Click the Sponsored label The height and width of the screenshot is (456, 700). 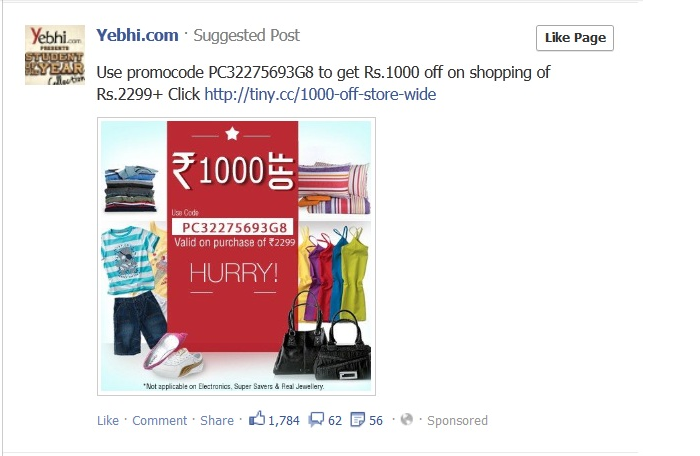coord(457,420)
